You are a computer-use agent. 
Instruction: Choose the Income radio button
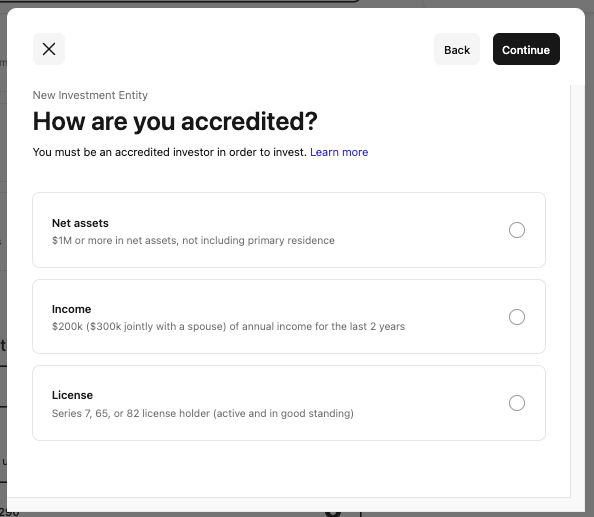click(517, 317)
